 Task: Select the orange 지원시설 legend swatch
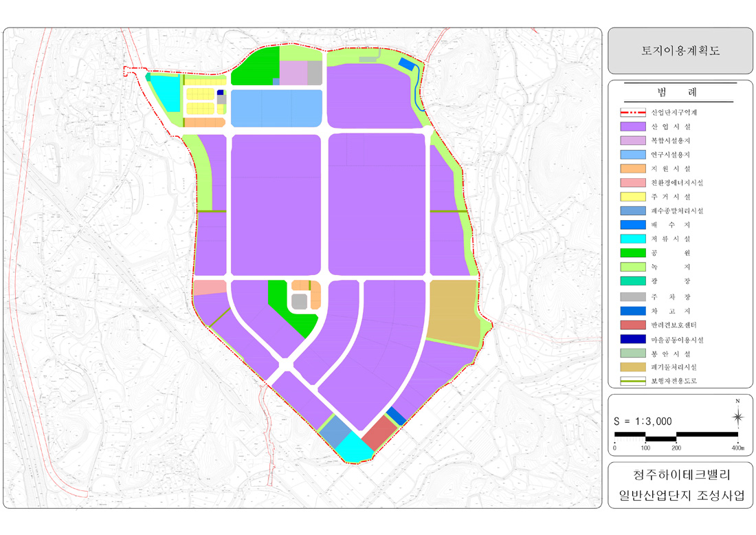click(x=632, y=169)
